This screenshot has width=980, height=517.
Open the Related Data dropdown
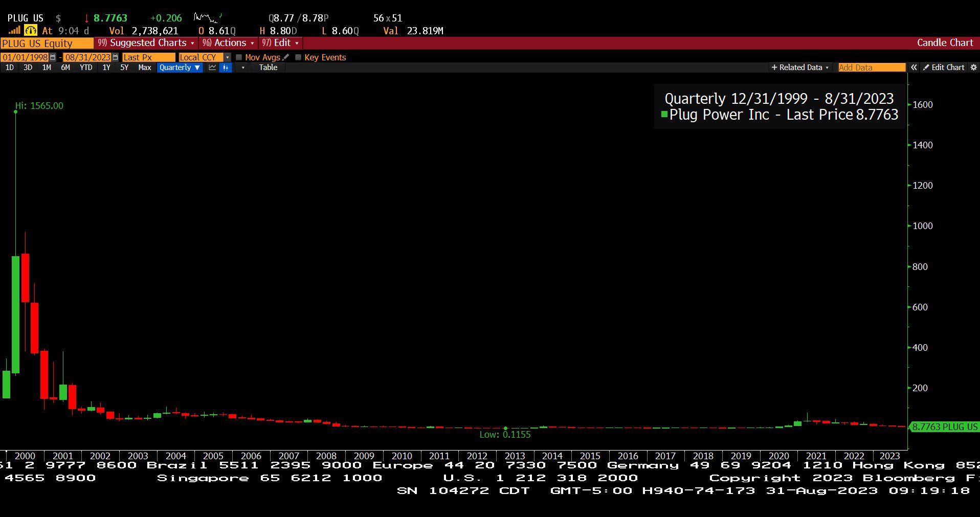(800, 68)
